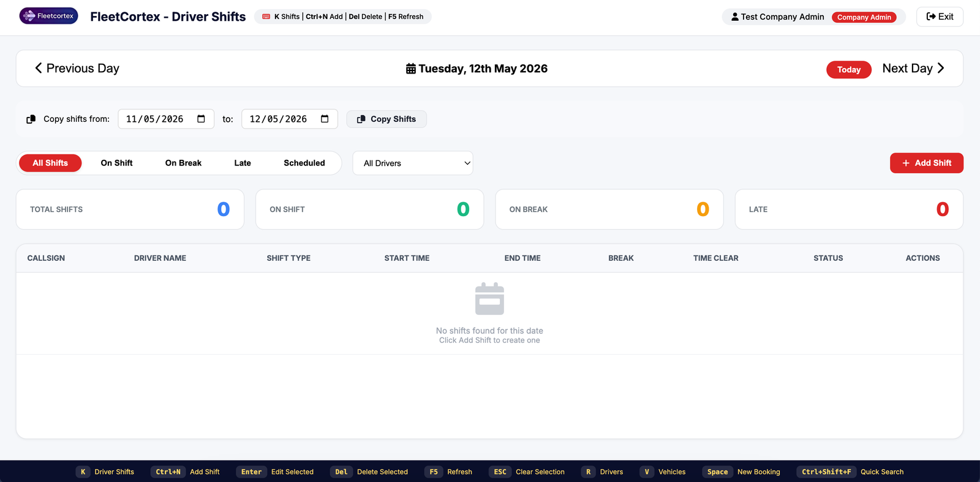
Task: Click the 'Copy shifts from' date input 11/05/2026
Action: click(x=166, y=119)
